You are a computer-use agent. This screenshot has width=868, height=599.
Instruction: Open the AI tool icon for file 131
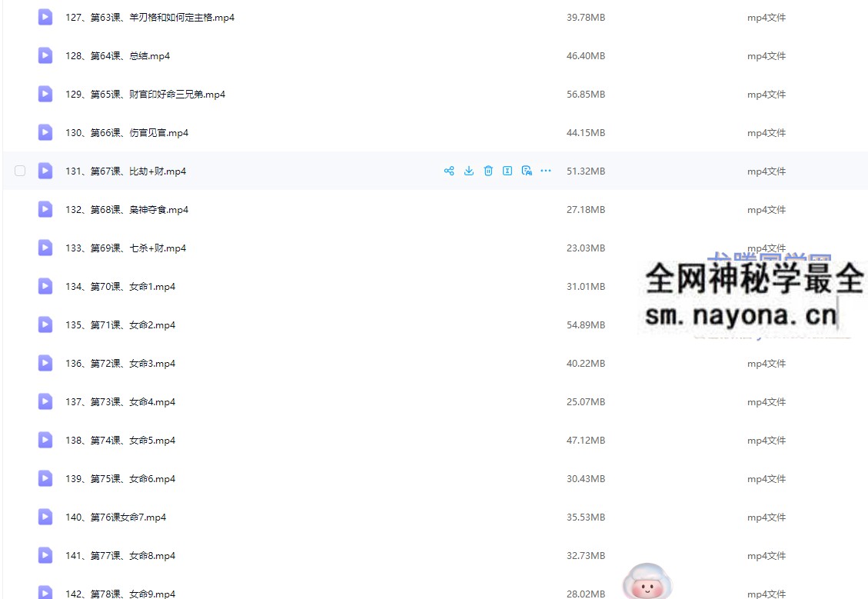click(527, 171)
